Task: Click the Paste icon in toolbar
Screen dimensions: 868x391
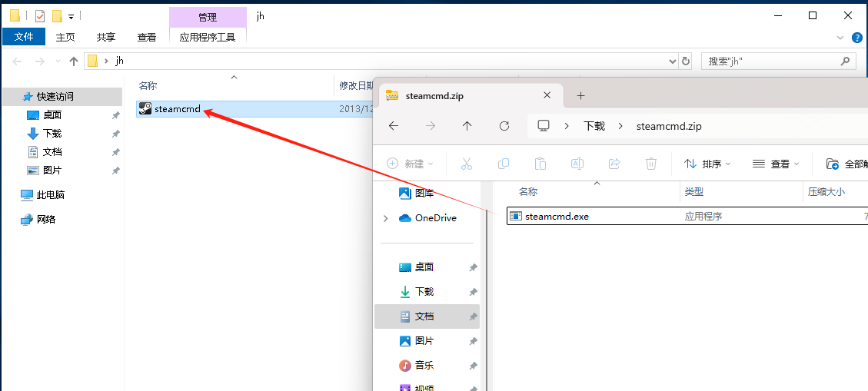Action: pos(540,164)
